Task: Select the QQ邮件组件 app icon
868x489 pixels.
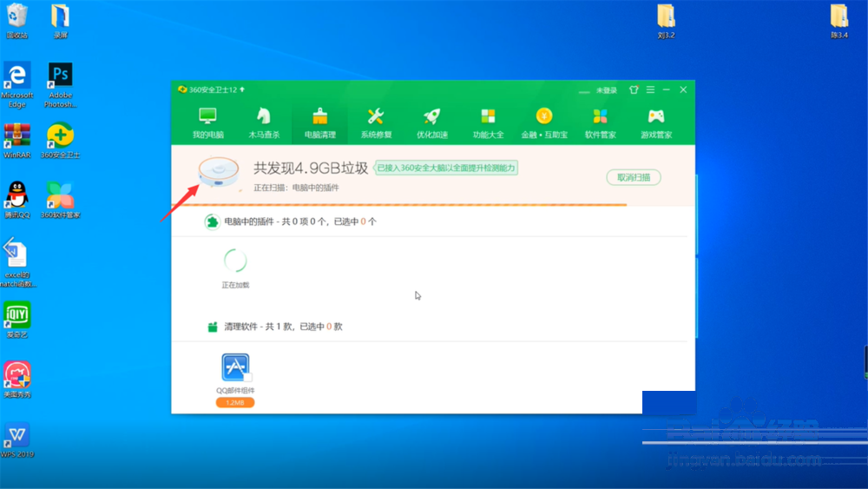Action: click(x=235, y=367)
